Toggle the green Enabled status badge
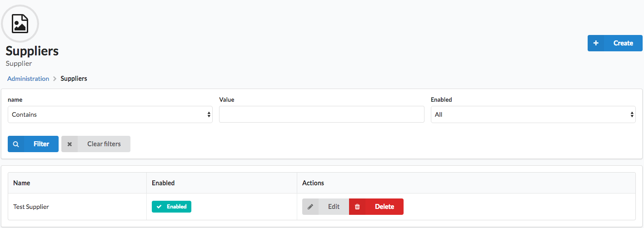The height and width of the screenshot is (228, 644). click(x=171, y=207)
